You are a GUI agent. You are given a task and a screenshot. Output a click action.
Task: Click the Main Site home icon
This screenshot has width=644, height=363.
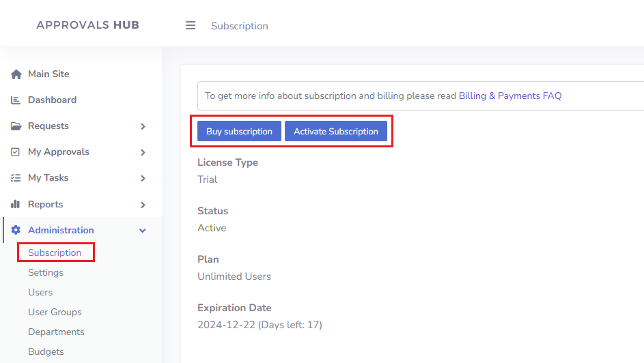[x=16, y=74]
